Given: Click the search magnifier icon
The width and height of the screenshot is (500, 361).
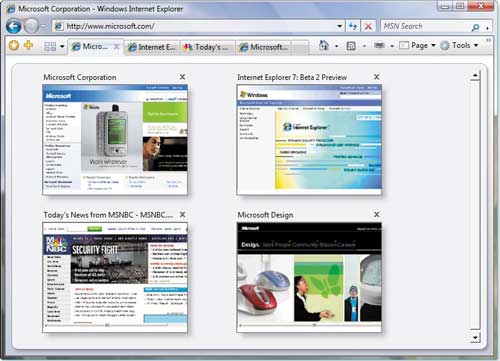Looking at the screenshot, I should (x=476, y=27).
